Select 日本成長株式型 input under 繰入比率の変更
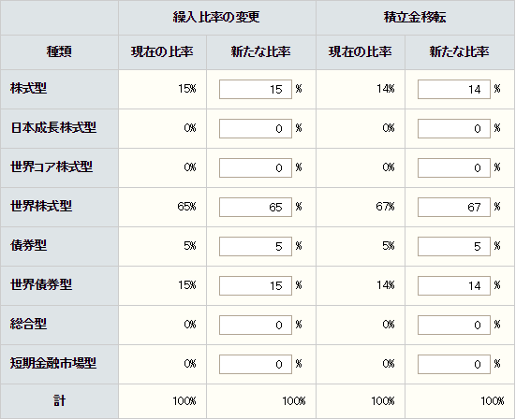Image resolution: width=516 pixels, height=420 pixels. (256, 128)
